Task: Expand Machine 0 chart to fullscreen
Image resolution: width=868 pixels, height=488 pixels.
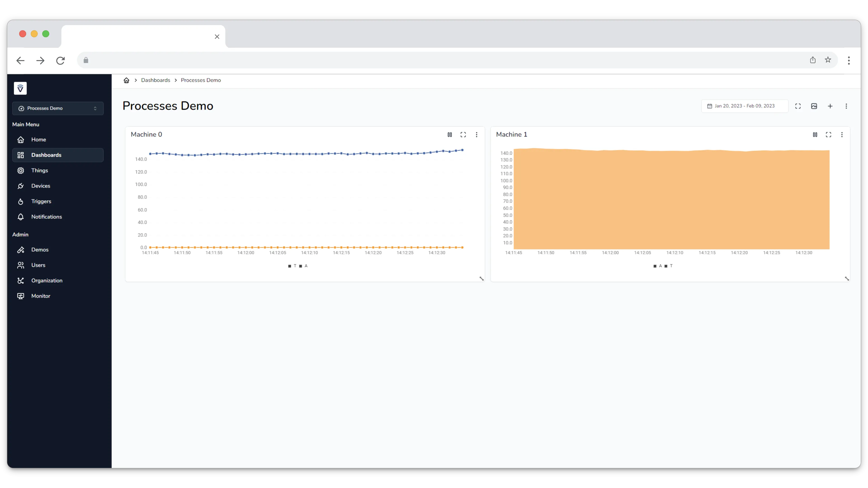Action: pos(463,135)
